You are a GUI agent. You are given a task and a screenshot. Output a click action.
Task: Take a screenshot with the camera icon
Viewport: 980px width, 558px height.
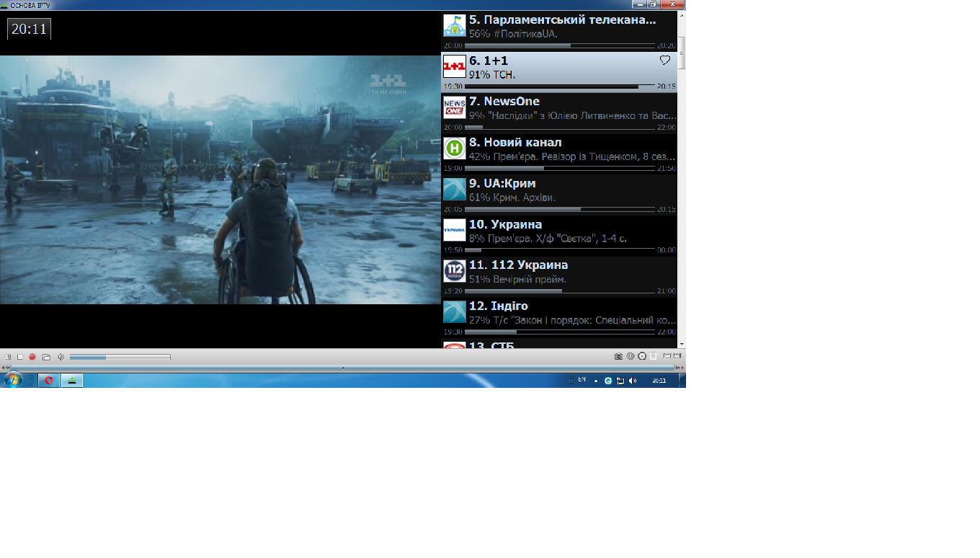click(x=618, y=356)
